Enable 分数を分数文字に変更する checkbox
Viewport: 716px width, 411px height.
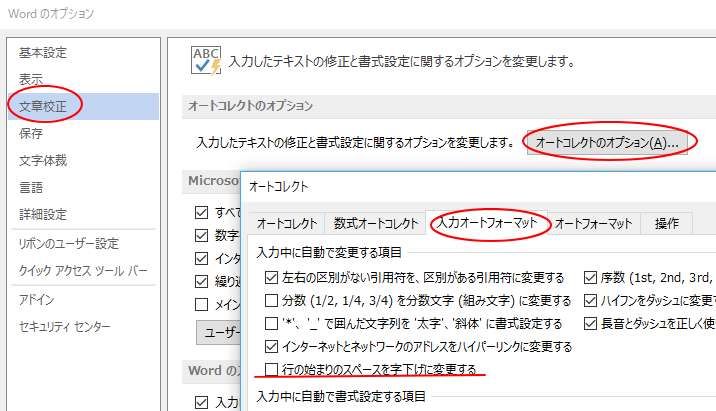271,300
